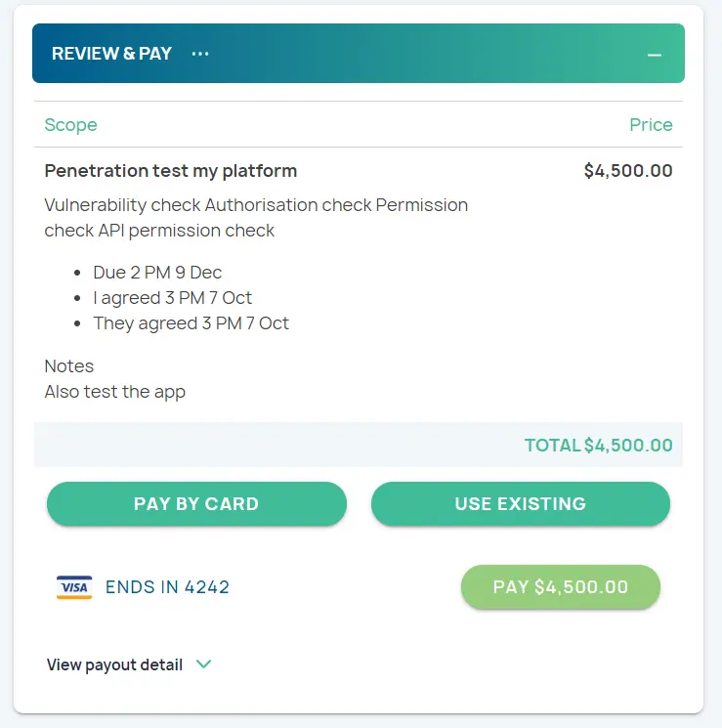Click the Review & Pay header title
Image resolution: width=722 pixels, height=728 pixels.
[111, 54]
